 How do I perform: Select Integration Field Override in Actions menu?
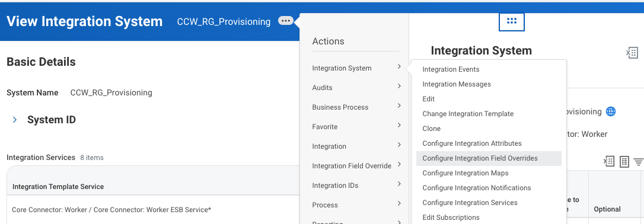(x=352, y=166)
